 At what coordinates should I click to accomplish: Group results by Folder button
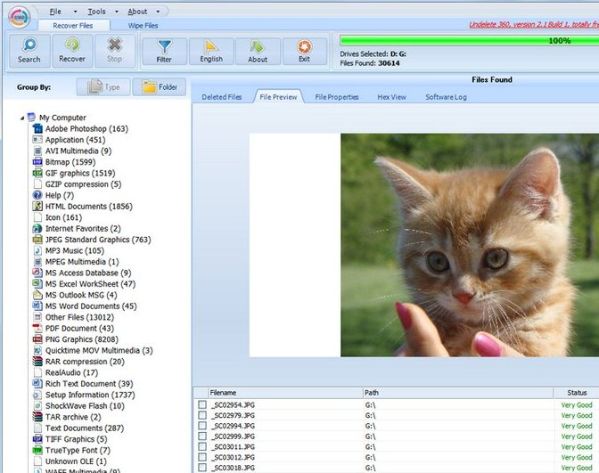click(159, 87)
